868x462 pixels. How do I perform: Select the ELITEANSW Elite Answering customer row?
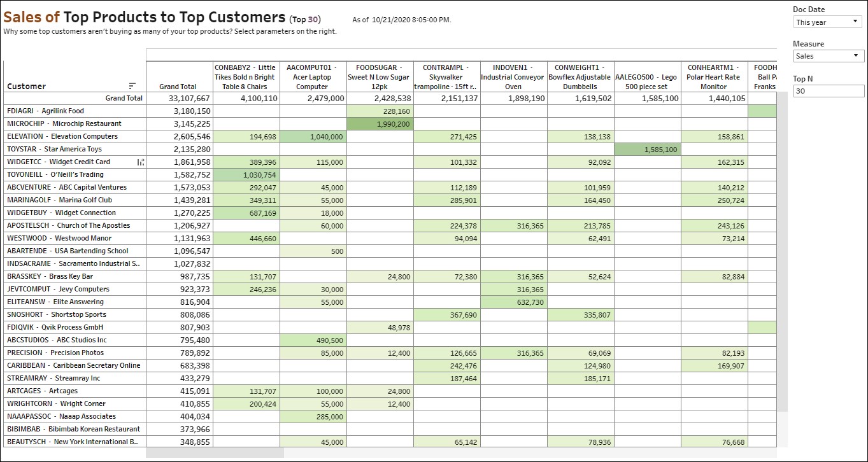(55, 302)
